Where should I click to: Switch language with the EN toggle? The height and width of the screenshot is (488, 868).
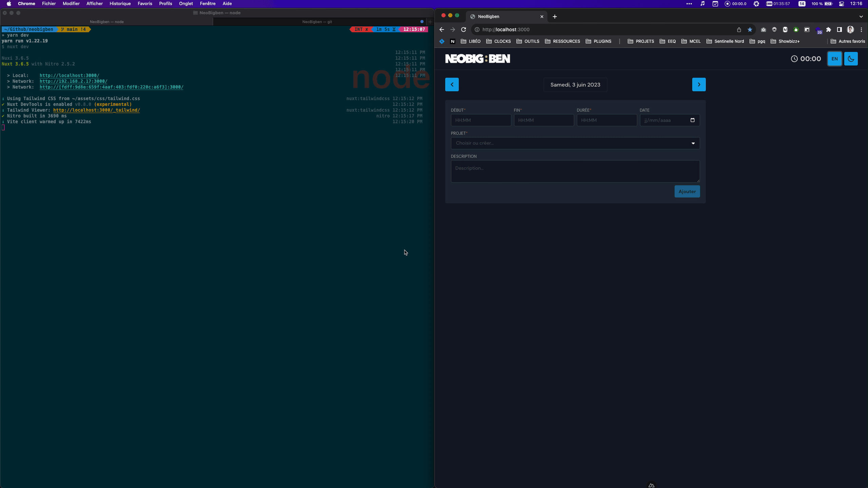[x=835, y=59]
